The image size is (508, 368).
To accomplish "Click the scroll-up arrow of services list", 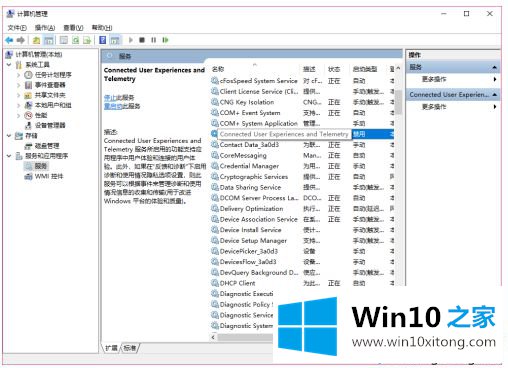I will coord(398,68).
